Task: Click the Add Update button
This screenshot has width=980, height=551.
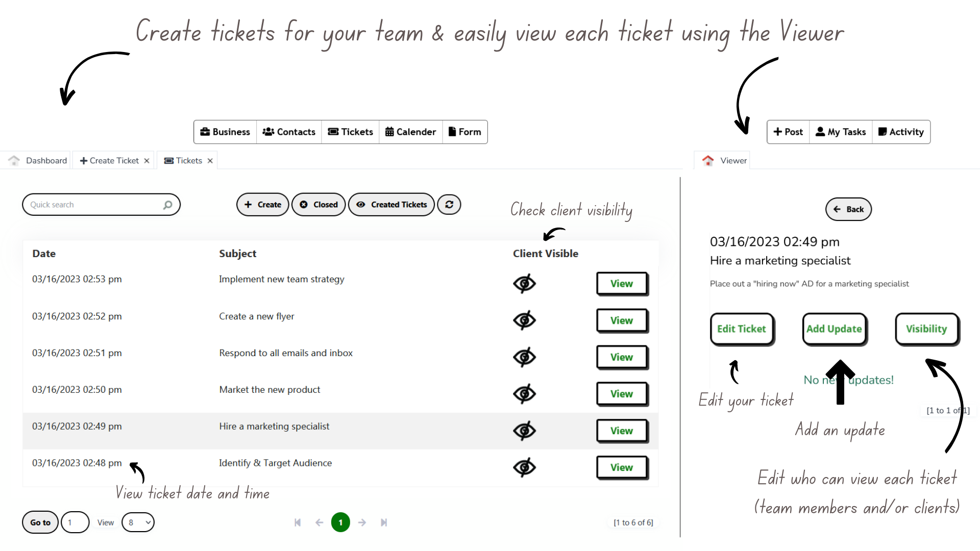Action: click(834, 329)
